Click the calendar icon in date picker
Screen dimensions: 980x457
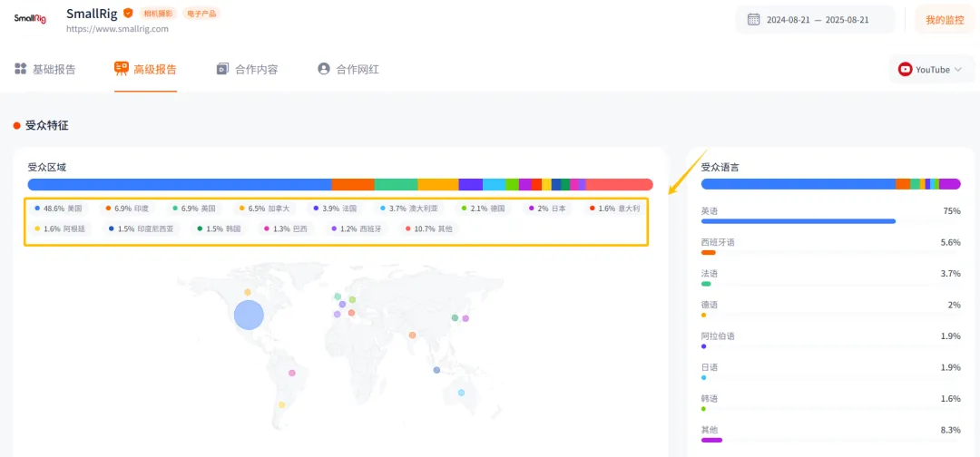pyautogui.click(x=753, y=19)
